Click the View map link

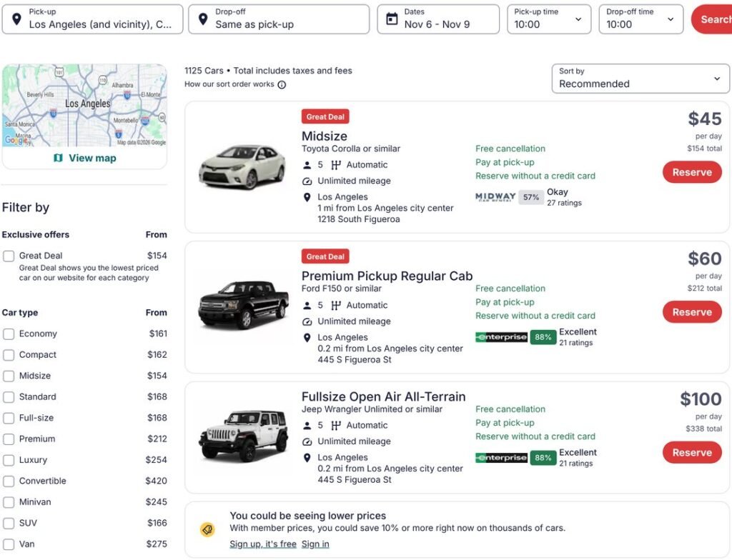click(85, 158)
